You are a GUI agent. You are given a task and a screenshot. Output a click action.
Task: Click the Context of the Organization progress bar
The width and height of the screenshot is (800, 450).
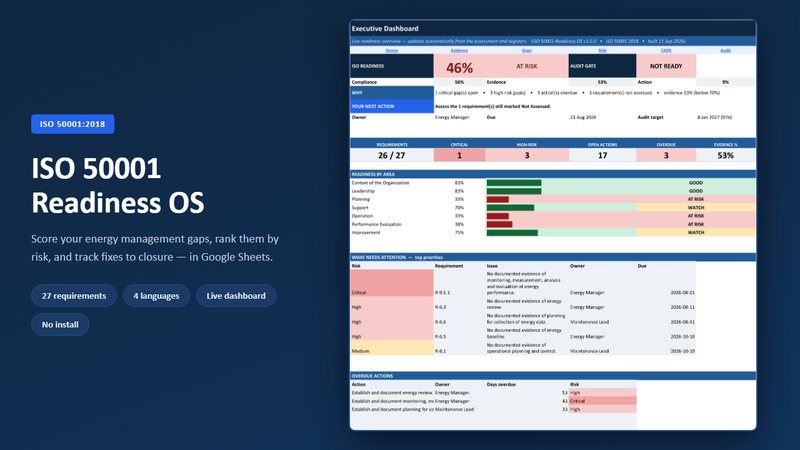pyautogui.click(x=514, y=183)
